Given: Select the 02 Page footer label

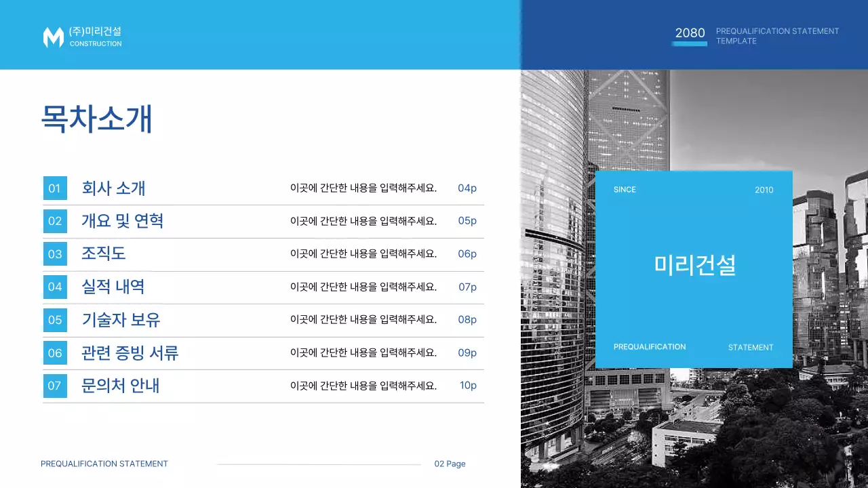Looking at the screenshot, I should point(450,464).
